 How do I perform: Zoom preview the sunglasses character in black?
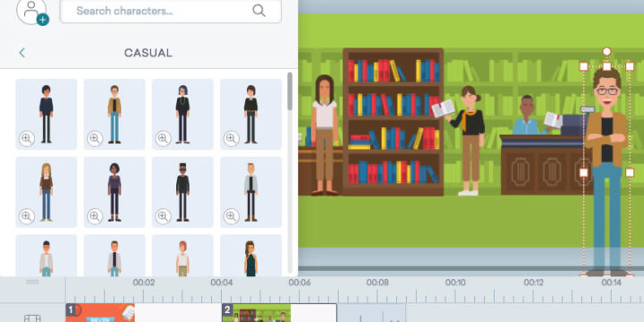point(163,216)
